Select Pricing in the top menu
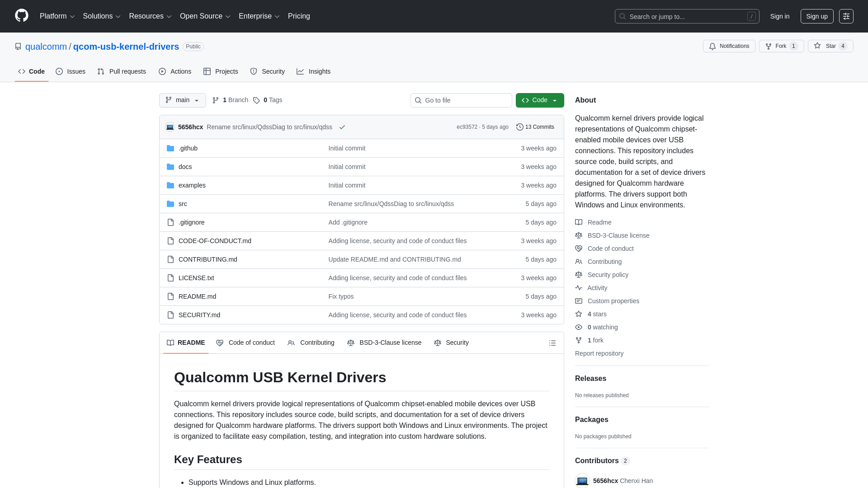The height and width of the screenshot is (488, 868). pos(299,16)
